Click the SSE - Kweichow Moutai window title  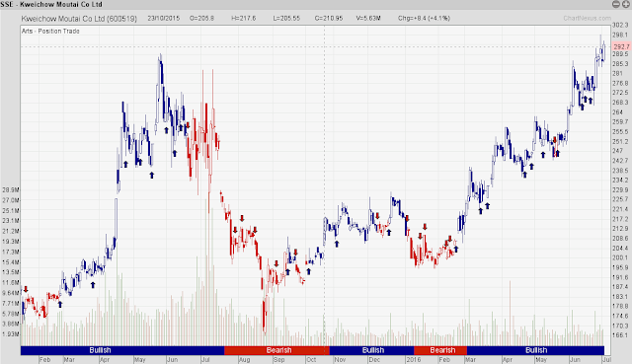pos(51,4)
